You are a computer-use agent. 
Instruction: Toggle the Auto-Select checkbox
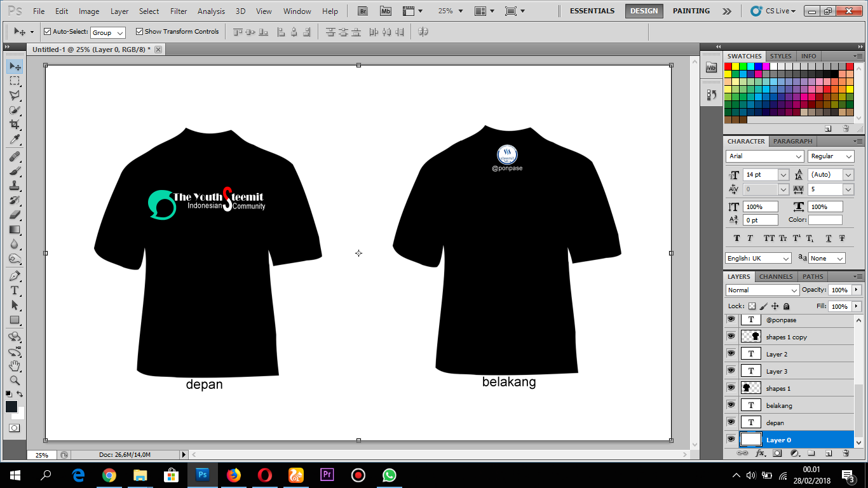[47, 32]
